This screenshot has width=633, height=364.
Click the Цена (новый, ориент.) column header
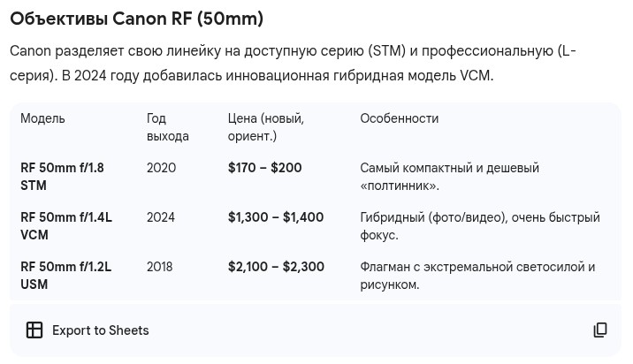265,127
